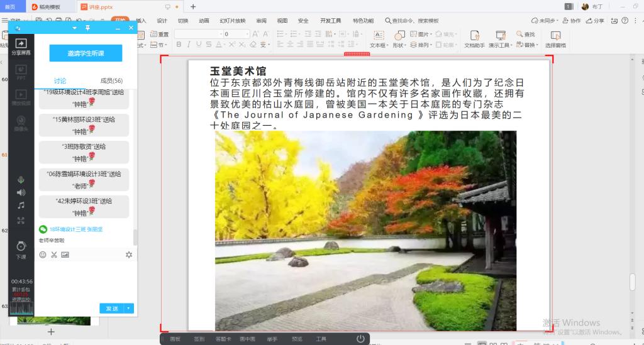The height and width of the screenshot is (345, 644).
Task: Switch to the 讨论 discussion tab
Action: (60, 81)
